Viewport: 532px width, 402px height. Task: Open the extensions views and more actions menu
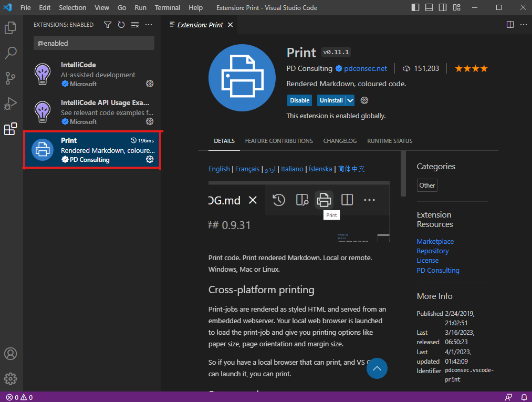(x=149, y=25)
